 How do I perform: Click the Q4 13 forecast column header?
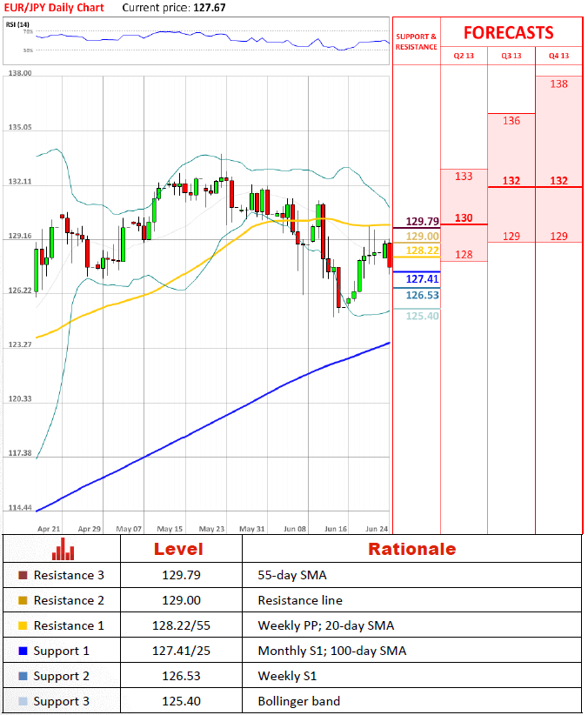[x=558, y=56]
